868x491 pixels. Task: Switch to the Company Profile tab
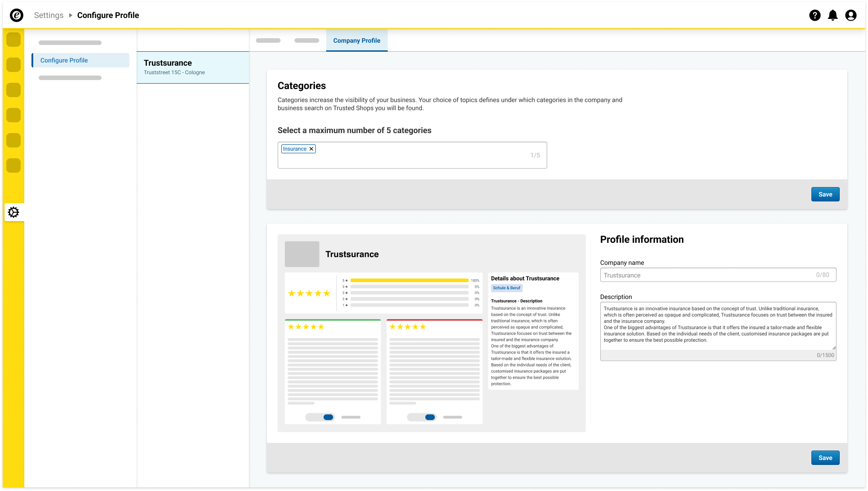[x=357, y=40]
